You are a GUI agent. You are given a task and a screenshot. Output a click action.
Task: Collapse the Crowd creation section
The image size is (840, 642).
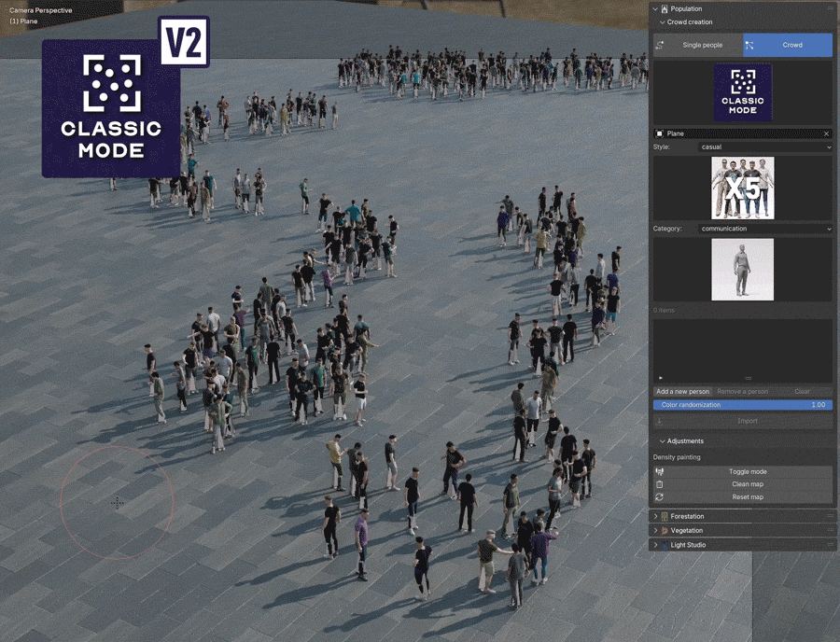click(662, 21)
